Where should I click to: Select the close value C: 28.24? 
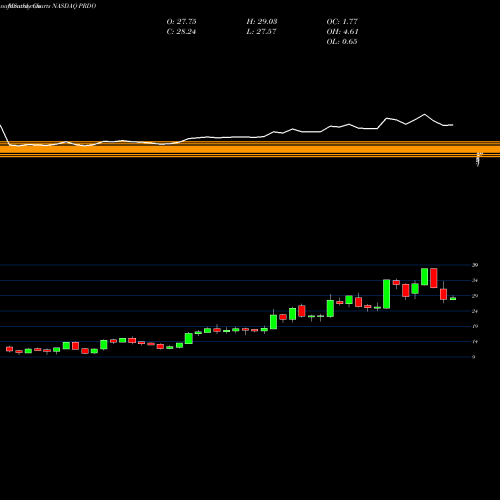[x=181, y=32]
